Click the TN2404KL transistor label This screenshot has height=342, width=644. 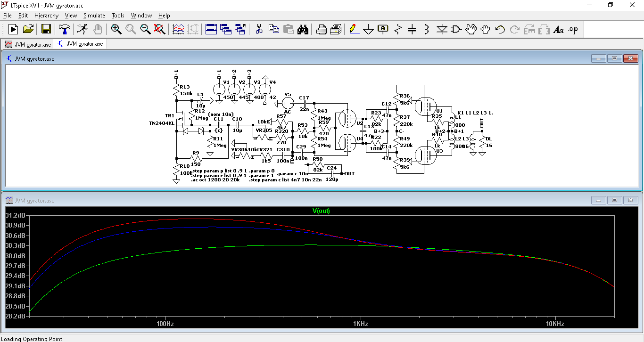click(161, 123)
